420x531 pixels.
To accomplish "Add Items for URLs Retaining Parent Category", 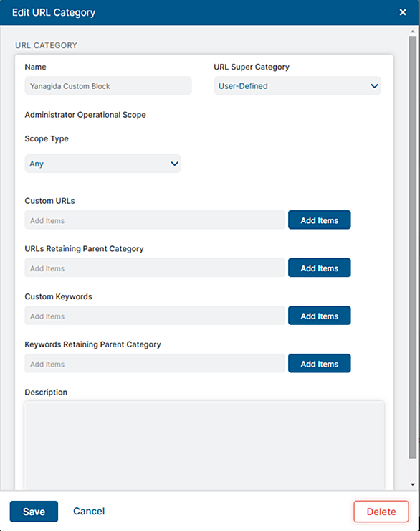I will [x=319, y=268].
